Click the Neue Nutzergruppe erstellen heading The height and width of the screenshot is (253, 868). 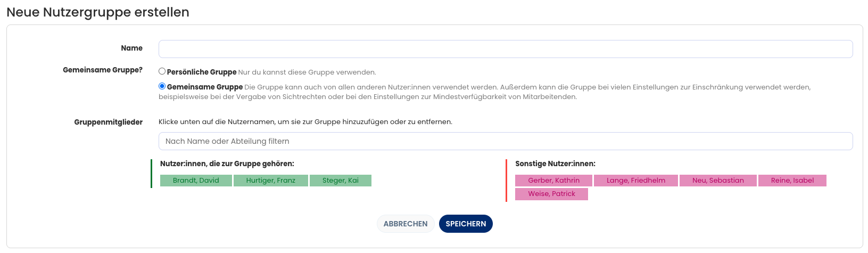tap(98, 12)
